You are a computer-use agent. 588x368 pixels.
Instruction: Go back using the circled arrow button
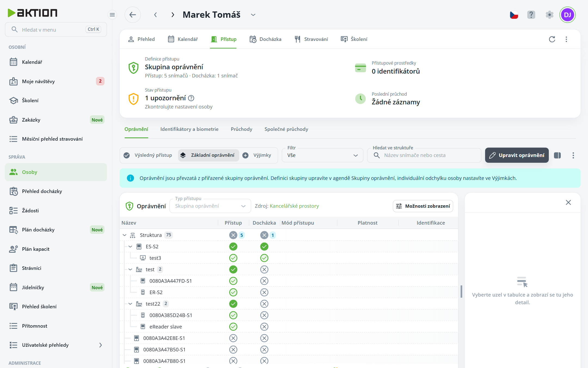coord(133,15)
